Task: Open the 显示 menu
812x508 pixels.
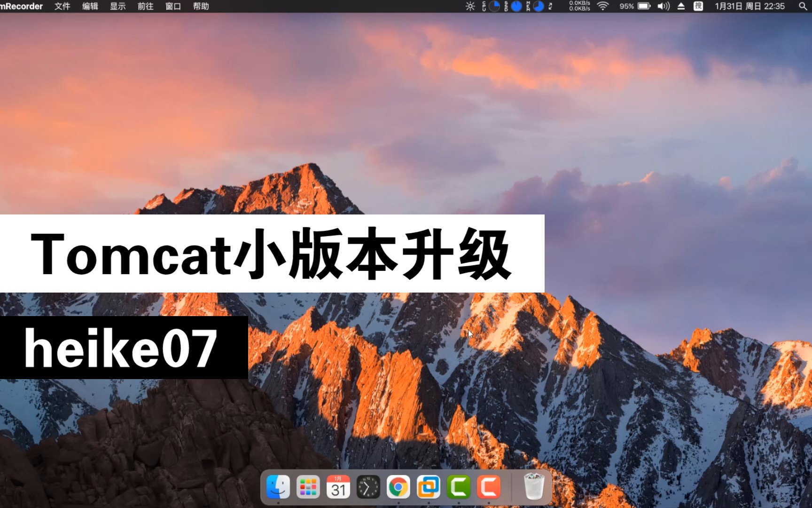Action: pos(118,6)
